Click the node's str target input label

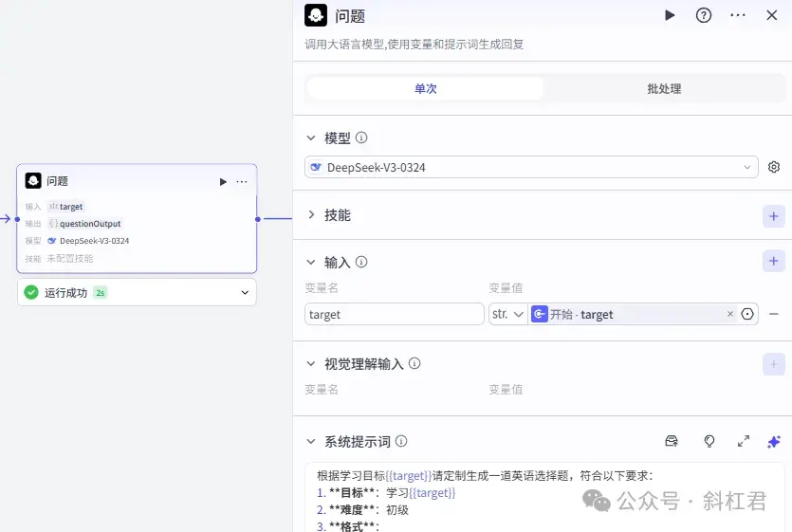pyautogui.click(x=66, y=206)
